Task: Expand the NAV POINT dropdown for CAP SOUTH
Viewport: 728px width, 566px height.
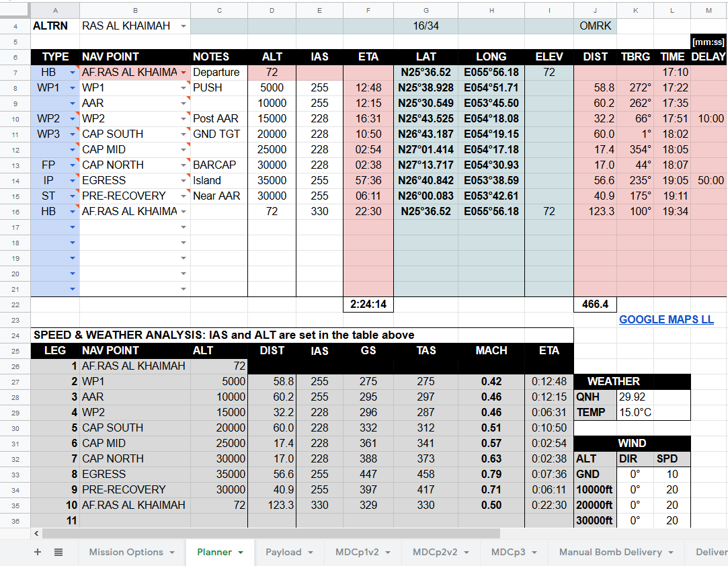Action: coord(184,134)
